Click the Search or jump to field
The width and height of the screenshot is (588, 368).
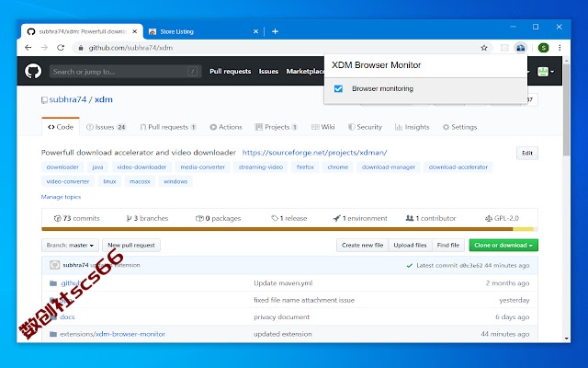click(x=125, y=72)
